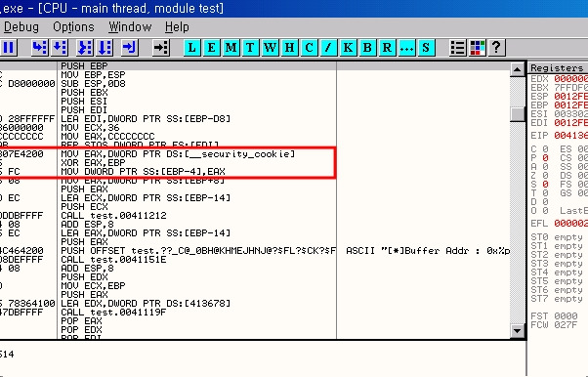Select the PUSH EDX instruction

84,276
